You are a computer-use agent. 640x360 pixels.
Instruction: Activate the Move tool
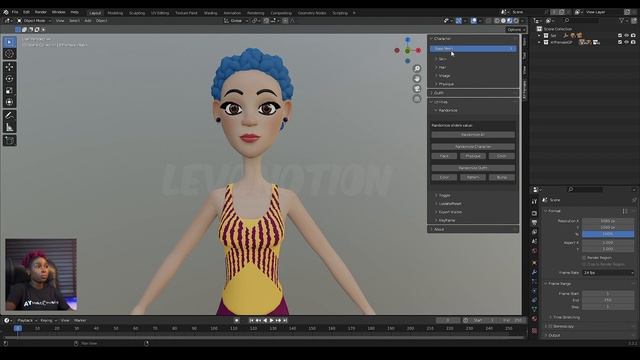click(x=9, y=67)
